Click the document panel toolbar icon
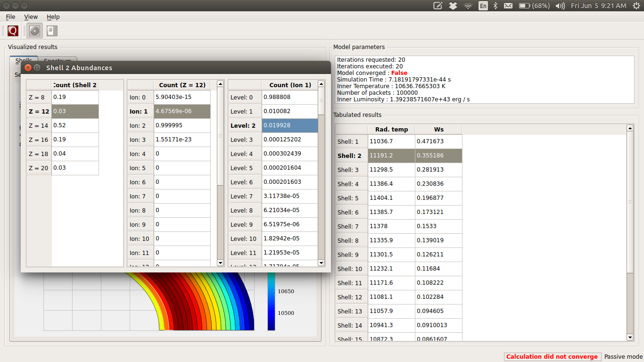This screenshot has width=644, height=362. [x=52, y=31]
